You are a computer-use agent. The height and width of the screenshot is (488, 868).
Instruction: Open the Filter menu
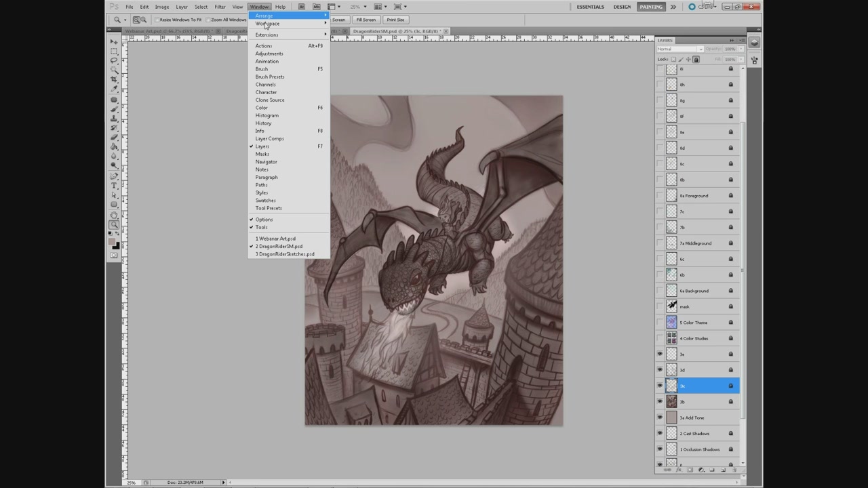[x=220, y=7]
